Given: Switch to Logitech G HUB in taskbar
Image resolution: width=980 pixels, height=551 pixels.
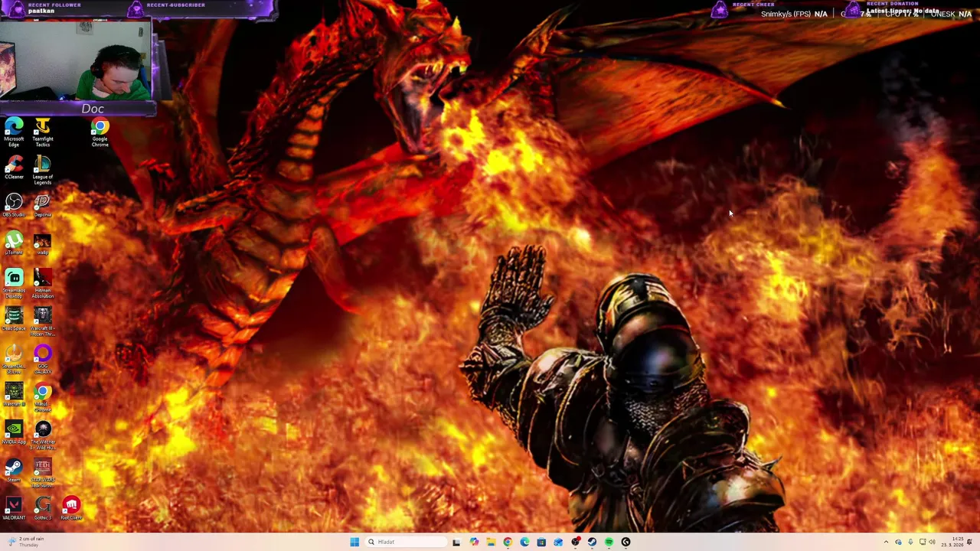Looking at the screenshot, I should (626, 542).
